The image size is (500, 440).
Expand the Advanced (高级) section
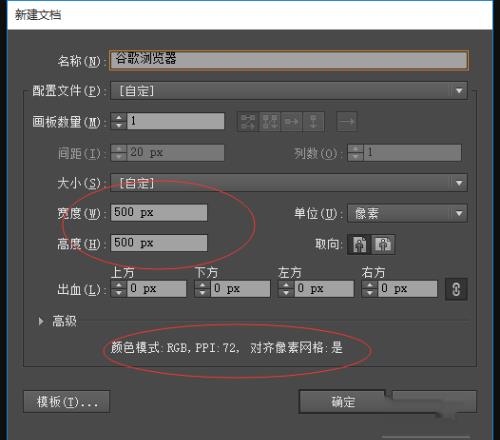click(41, 321)
